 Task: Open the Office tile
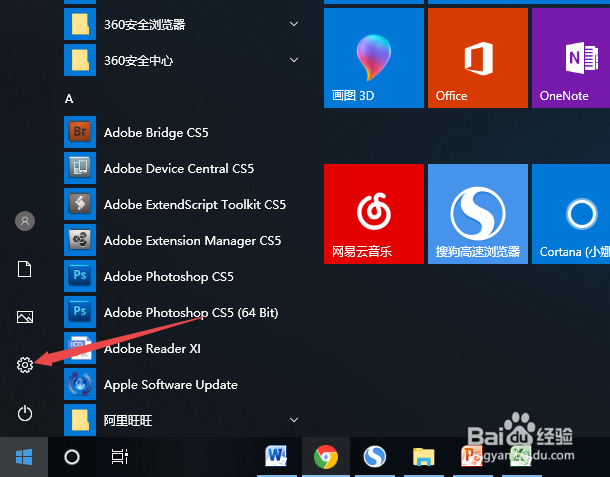point(478,58)
